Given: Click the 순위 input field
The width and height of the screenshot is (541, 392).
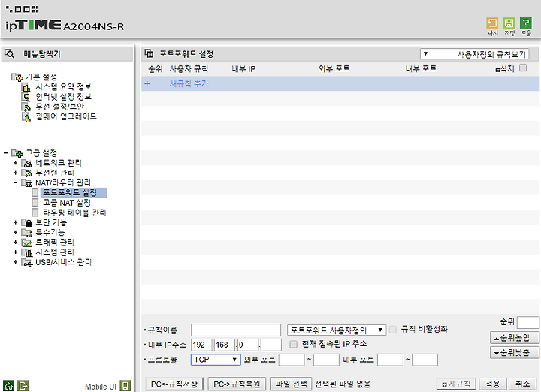Looking at the screenshot, I should pos(528,323).
